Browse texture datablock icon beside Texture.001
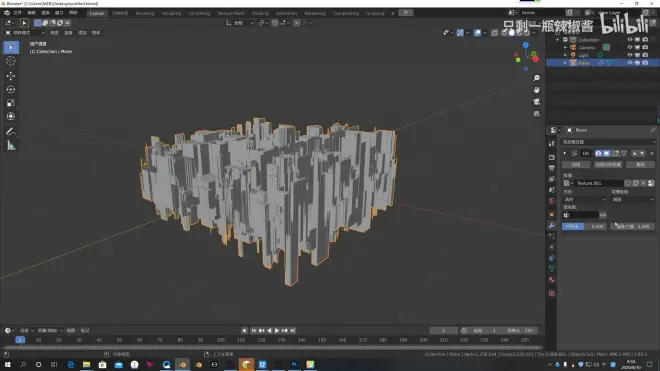This screenshot has height=371, width=660. point(567,183)
